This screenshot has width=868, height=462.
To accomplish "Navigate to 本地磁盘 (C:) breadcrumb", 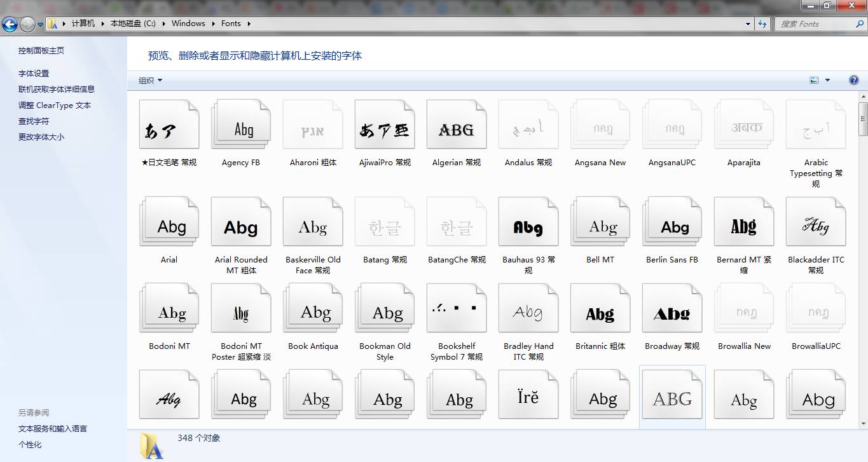I will click(133, 24).
